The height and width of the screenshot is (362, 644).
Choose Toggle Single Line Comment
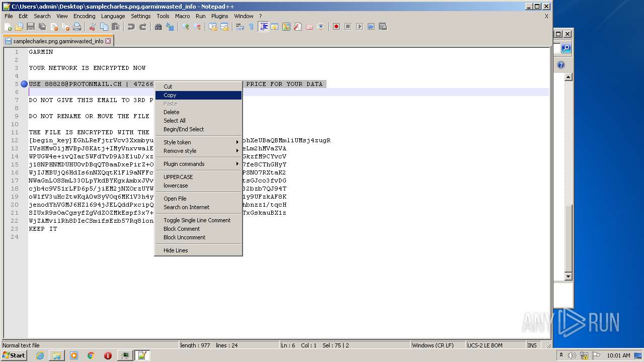tap(198, 220)
